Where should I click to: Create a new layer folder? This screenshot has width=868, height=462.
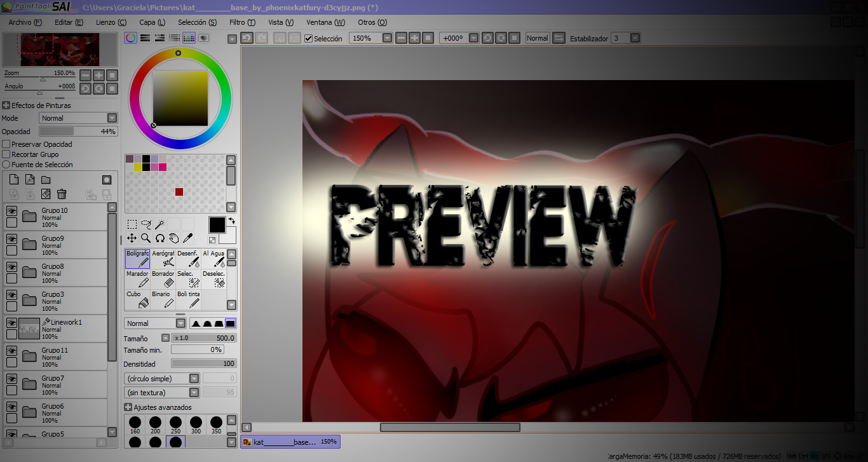click(x=46, y=180)
